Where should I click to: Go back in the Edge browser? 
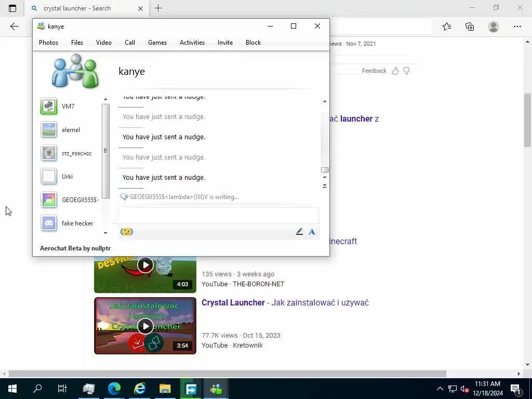pos(14,26)
